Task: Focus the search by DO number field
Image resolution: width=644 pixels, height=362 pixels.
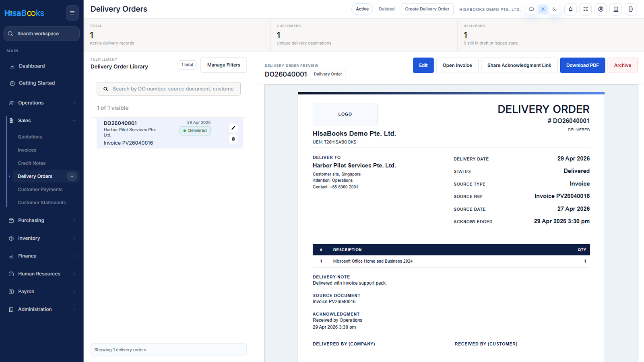Action: coord(169,89)
